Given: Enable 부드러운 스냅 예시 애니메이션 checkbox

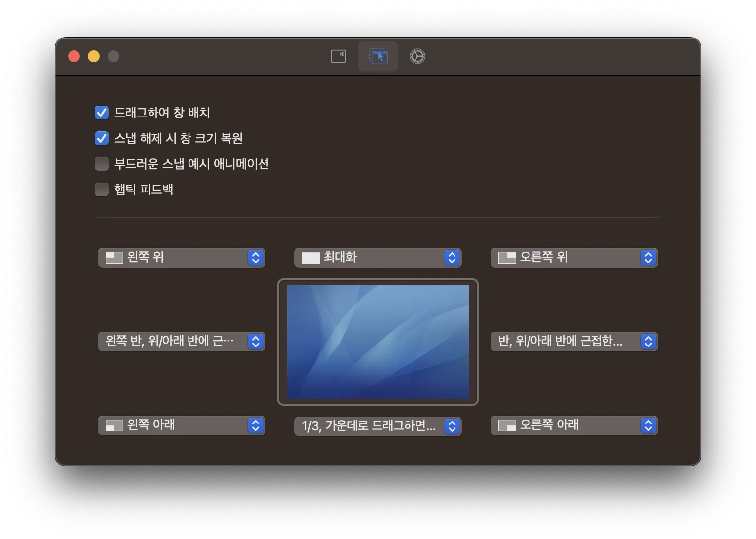Looking at the screenshot, I should click(x=102, y=164).
